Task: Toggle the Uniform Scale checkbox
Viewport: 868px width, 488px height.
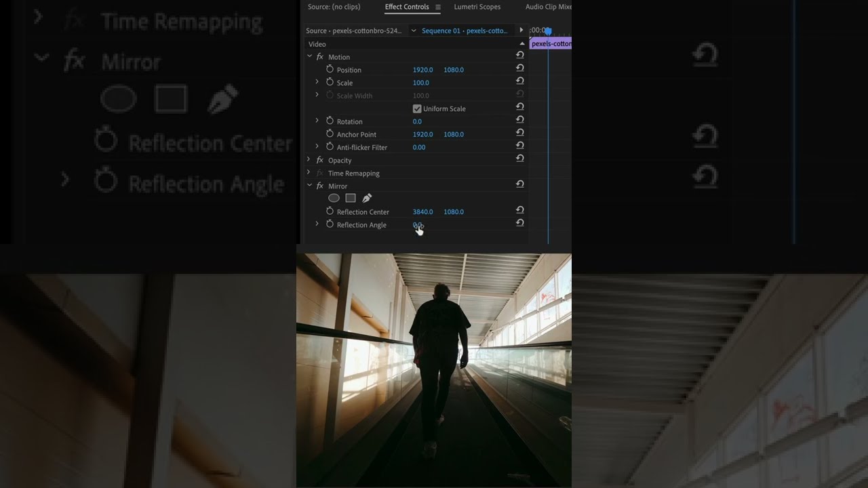Action: 417,108
